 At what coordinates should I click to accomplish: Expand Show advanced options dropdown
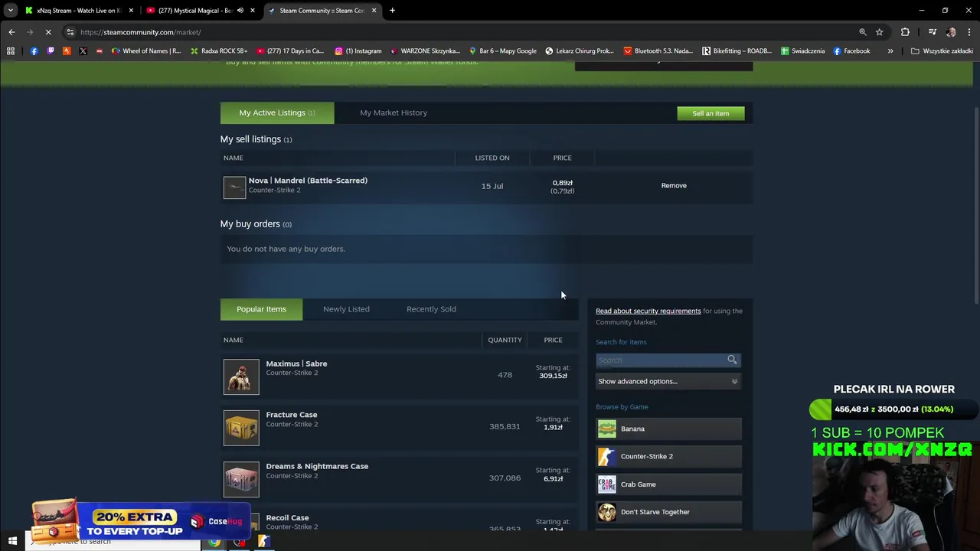pos(668,381)
